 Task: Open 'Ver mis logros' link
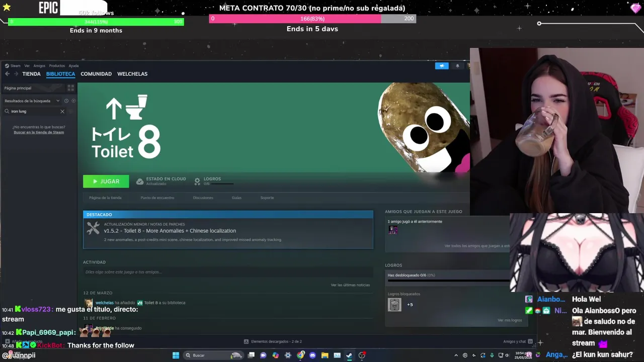pos(510,320)
